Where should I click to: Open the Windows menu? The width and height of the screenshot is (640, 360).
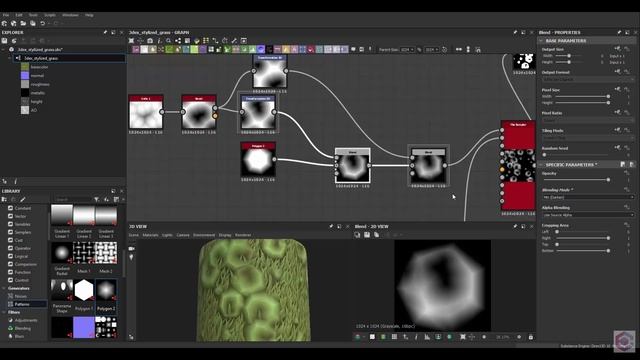tap(70, 15)
